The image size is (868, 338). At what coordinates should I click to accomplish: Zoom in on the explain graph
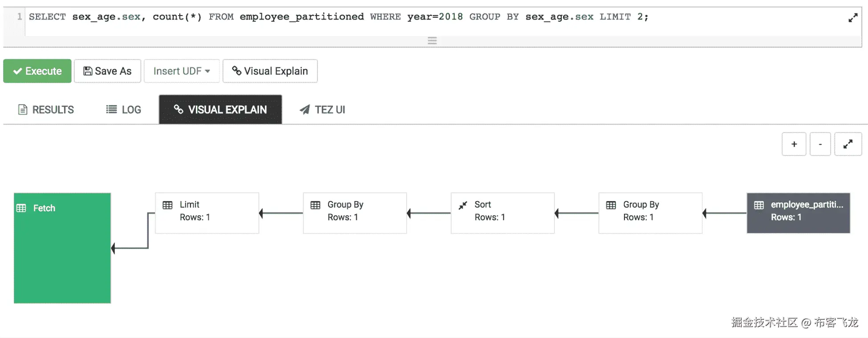[x=794, y=144]
